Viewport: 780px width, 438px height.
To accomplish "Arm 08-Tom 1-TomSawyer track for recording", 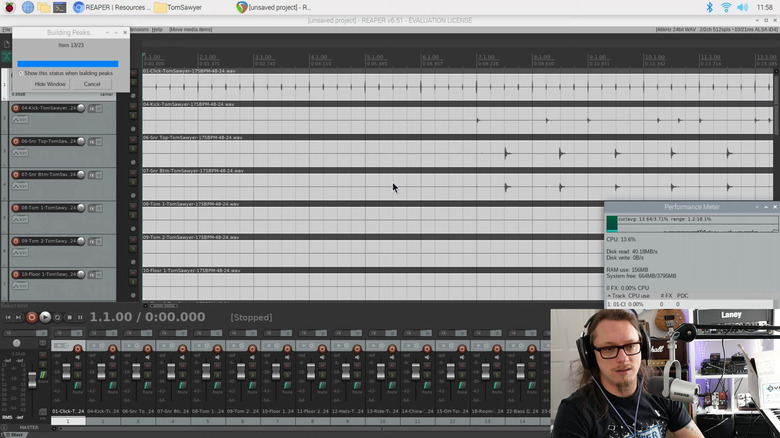I will pyautogui.click(x=16, y=208).
